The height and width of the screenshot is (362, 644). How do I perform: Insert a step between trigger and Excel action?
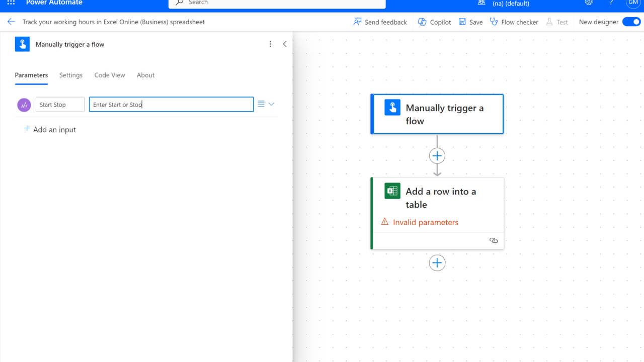[437, 156]
